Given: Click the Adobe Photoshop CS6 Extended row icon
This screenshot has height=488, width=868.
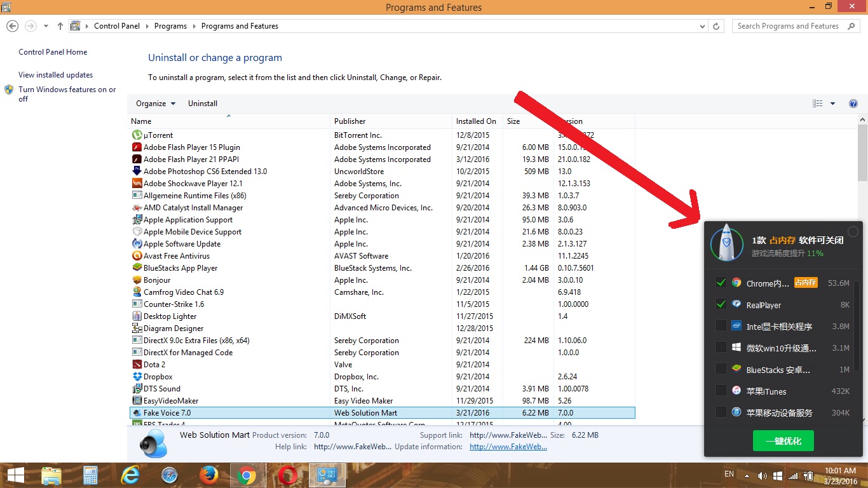Looking at the screenshot, I should pos(137,171).
